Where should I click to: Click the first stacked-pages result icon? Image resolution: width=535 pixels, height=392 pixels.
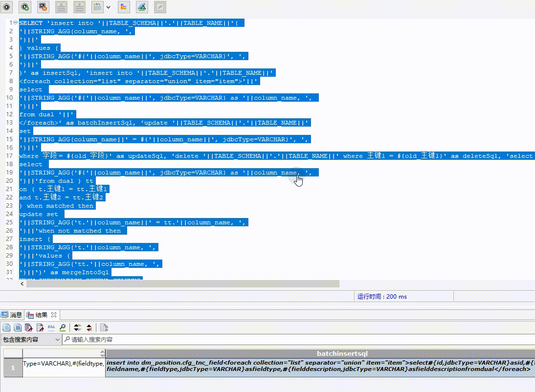point(6,328)
